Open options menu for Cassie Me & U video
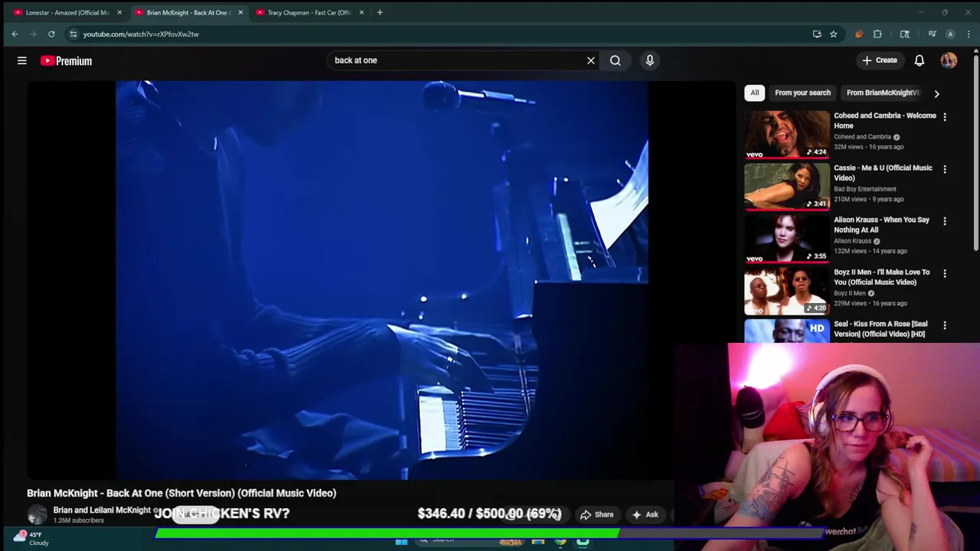The width and height of the screenshot is (980, 551). click(x=945, y=169)
